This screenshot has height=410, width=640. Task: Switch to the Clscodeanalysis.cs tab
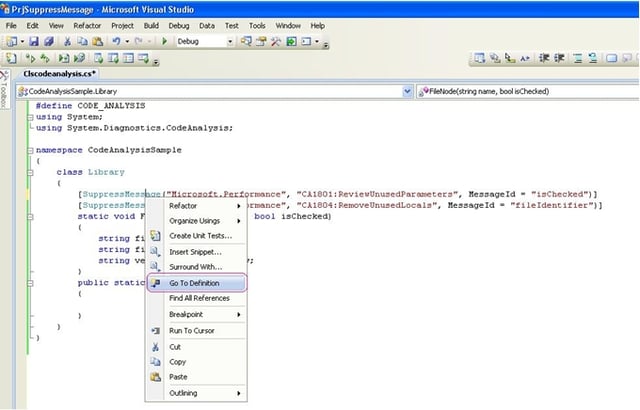click(59, 74)
